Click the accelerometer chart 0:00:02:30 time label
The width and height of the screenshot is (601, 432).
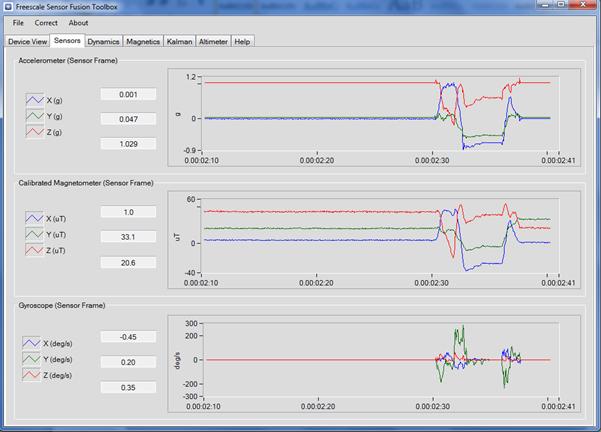[432, 160]
